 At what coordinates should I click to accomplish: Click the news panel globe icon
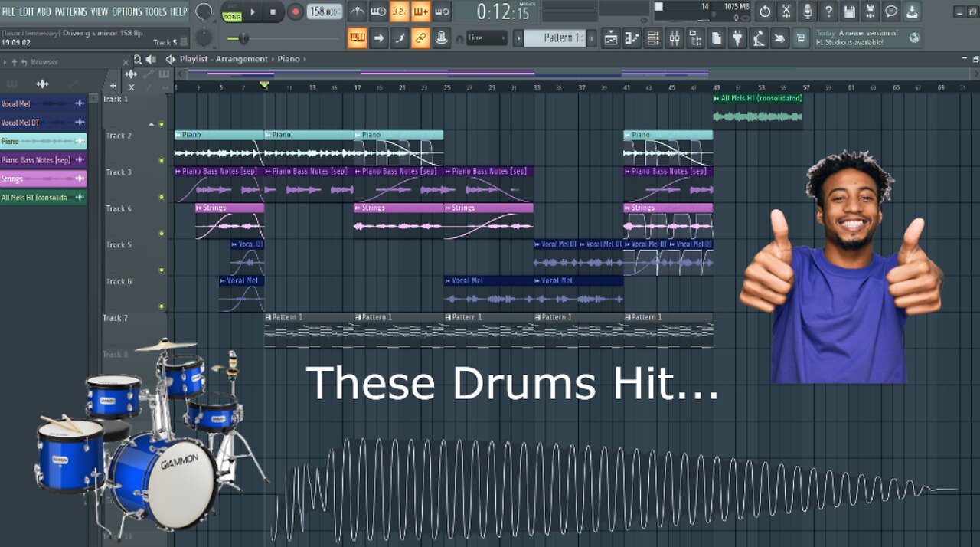point(913,37)
